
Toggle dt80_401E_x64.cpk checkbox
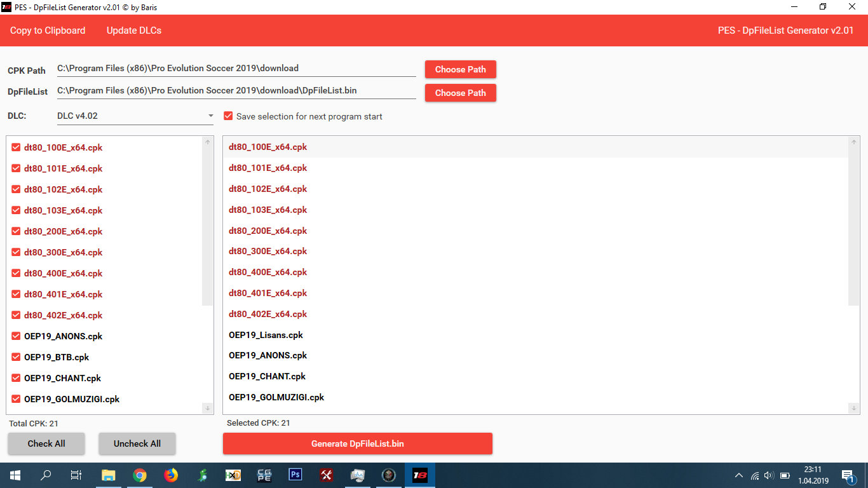click(17, 294)
